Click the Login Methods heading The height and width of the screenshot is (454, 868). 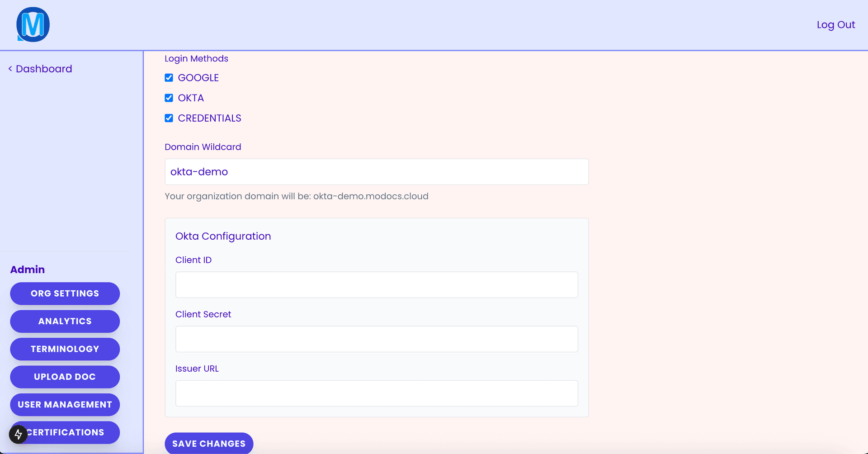click(196, 58)
